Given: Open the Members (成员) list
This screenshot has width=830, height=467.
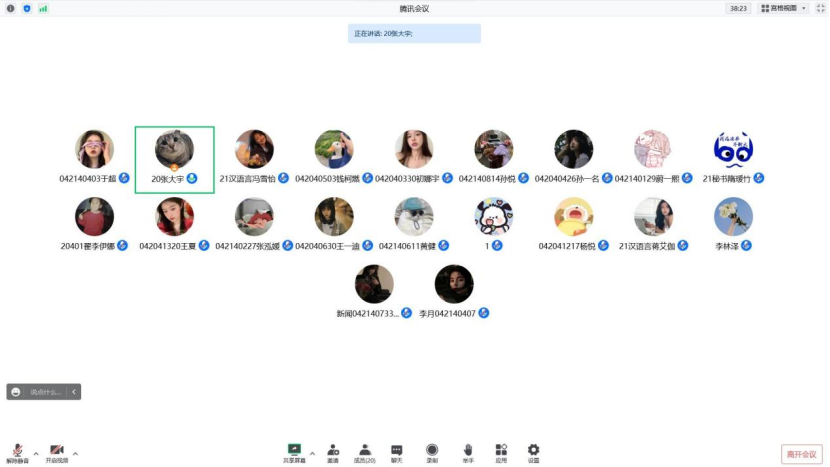Looking at the screenshot, I should pyautogui.click(x=365, y=452).
